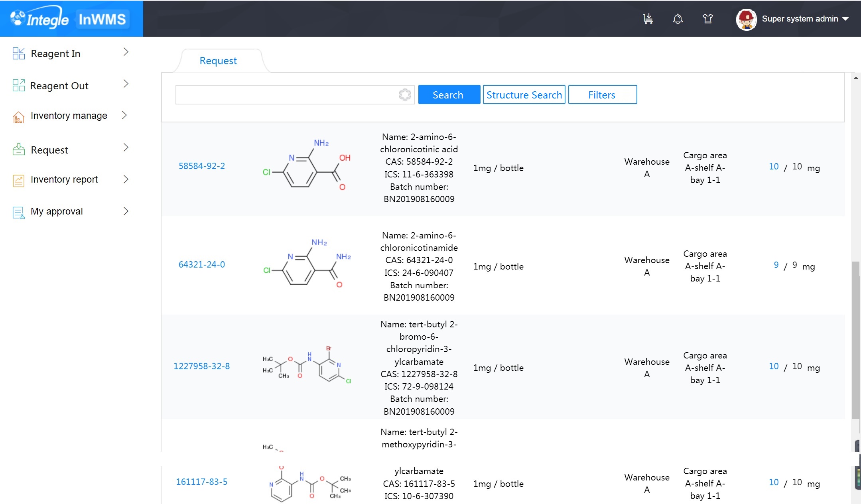Click the My approval sidebar icon
Viewport: 861px width, 504px height.
point(18,211)
